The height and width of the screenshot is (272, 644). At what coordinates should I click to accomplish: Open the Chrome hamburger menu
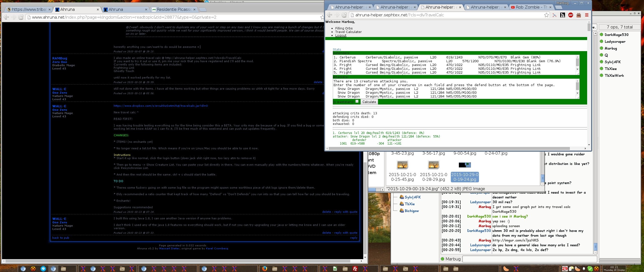point(587,15)
